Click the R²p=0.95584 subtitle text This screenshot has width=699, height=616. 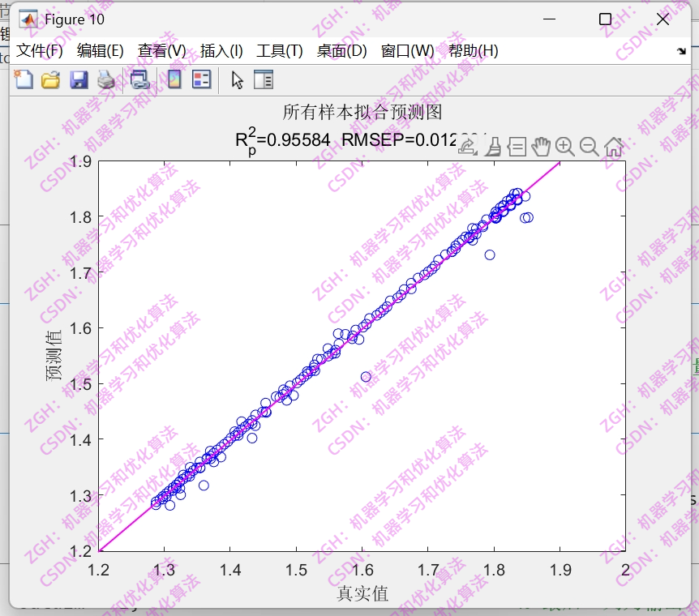pos(283,141)
